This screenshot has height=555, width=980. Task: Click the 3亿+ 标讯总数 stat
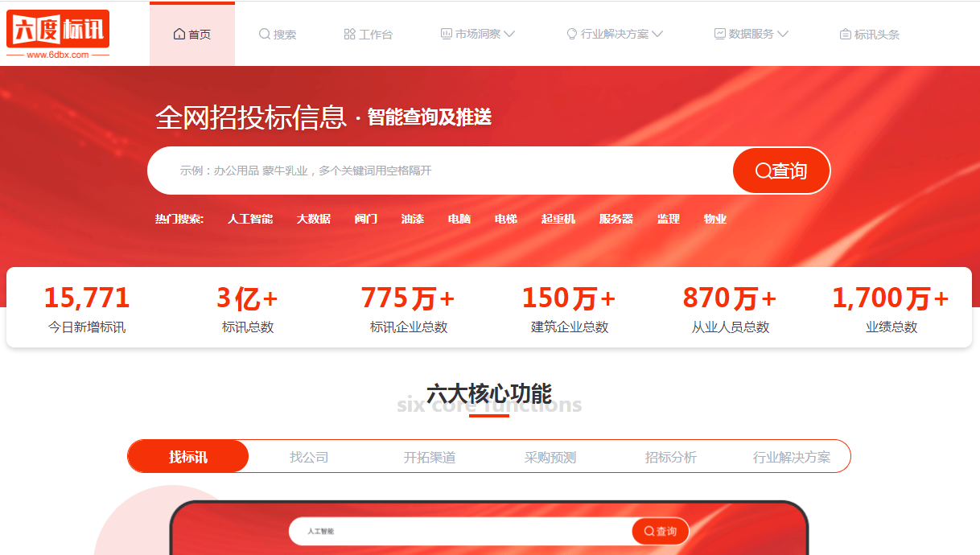coord(248,308)
